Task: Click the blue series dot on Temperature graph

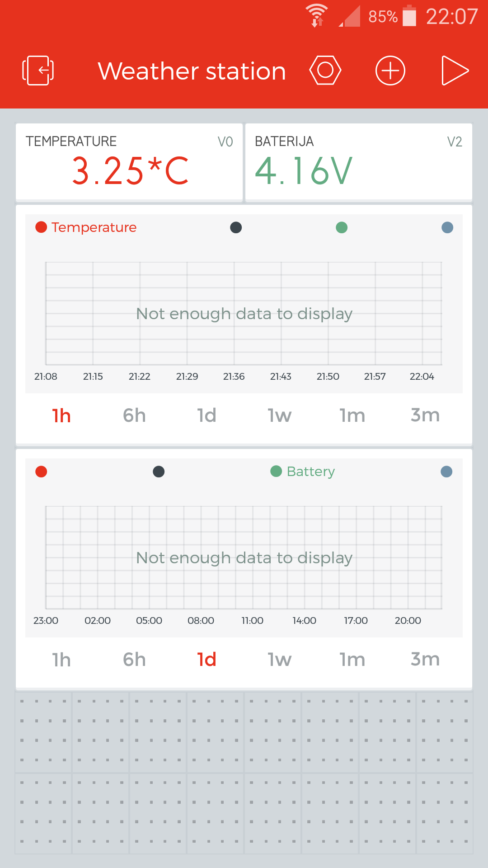Action: tap(447, 228)
